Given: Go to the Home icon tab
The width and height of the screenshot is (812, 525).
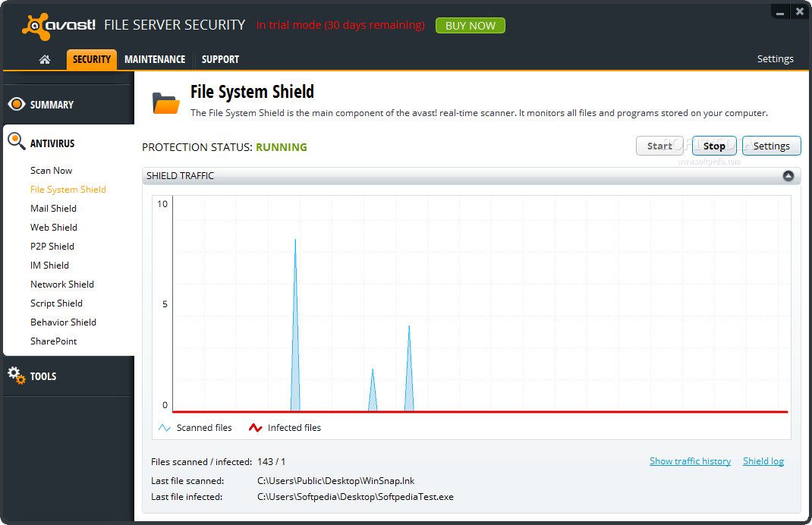Looking at the screenshot, I should tap(45, 59).
